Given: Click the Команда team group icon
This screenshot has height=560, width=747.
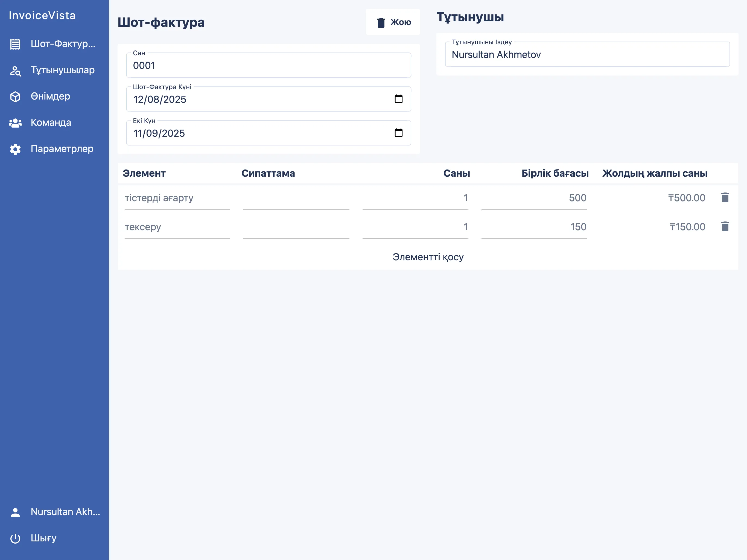Looking at the screenshot, I should coord(15,123).
